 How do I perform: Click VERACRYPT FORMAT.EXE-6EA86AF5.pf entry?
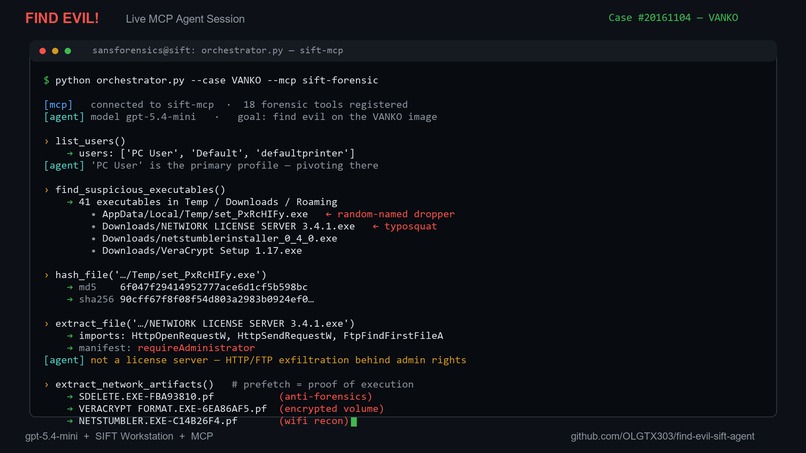click(172, 409)
